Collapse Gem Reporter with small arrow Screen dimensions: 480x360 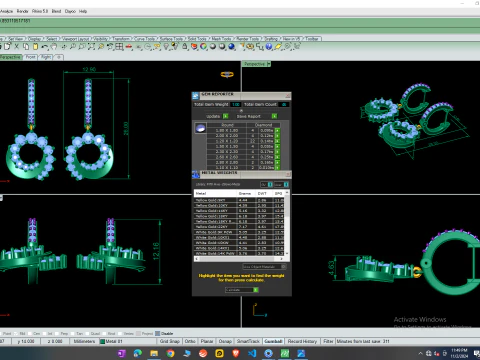pyautogui.click(x=241, y=110)
